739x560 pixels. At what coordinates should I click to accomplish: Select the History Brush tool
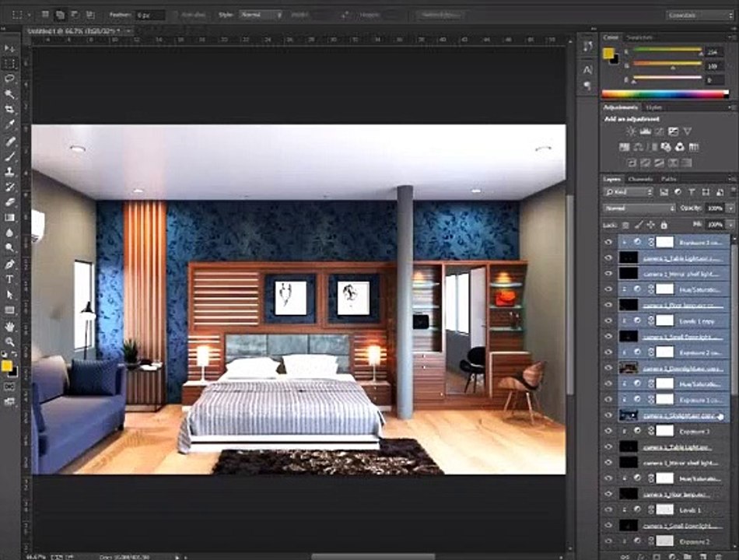tap(9, 187)
